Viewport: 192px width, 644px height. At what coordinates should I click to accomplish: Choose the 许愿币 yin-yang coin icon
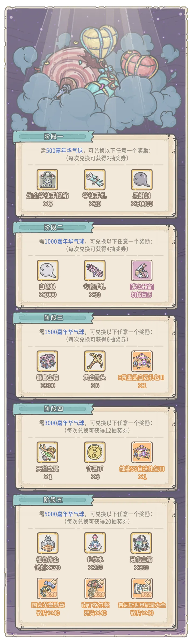(x=95, y=452)
